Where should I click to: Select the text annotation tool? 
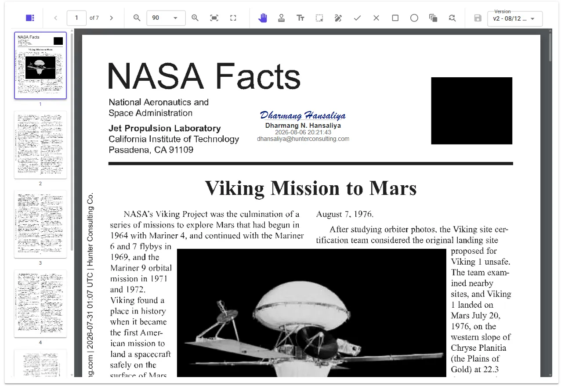[x=300, y=18]
